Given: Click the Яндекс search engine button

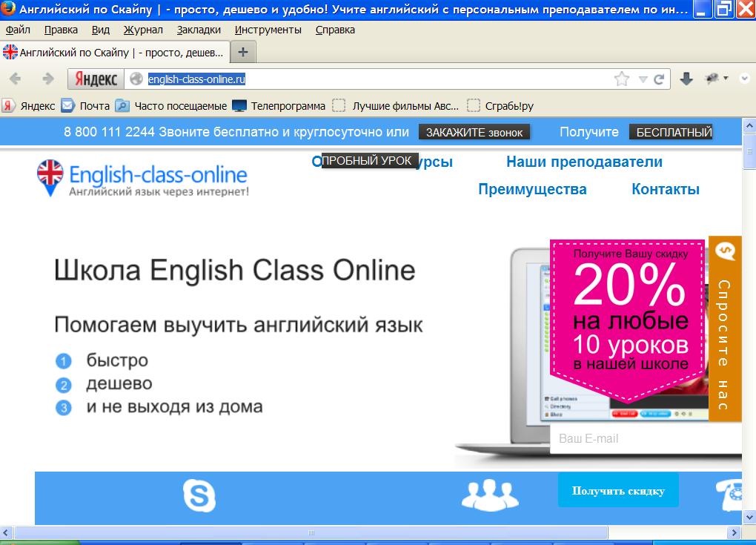Looking at the screenshot, I should (96, 79).
